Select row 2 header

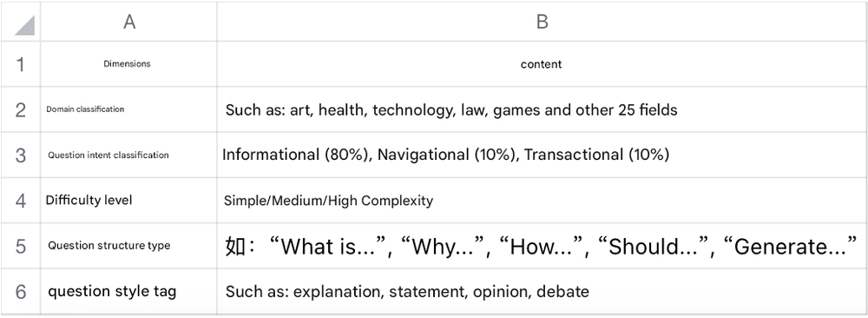21,109
